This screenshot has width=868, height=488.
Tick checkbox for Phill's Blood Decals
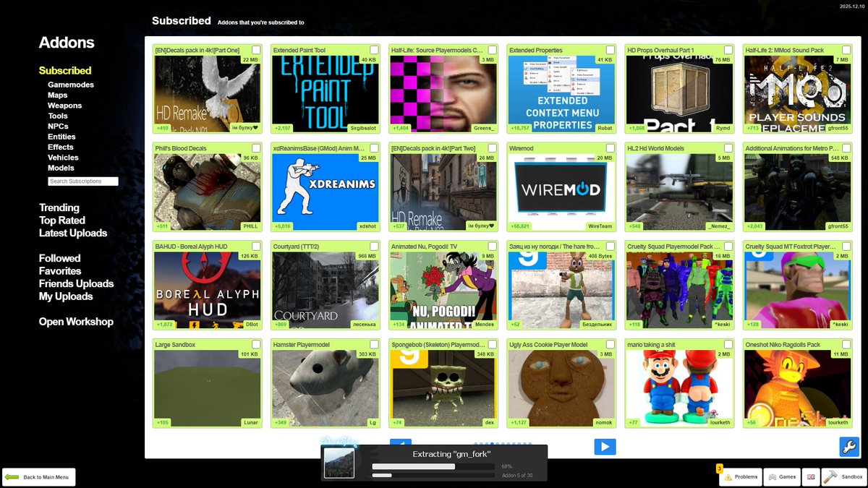(x=256, y=148)
